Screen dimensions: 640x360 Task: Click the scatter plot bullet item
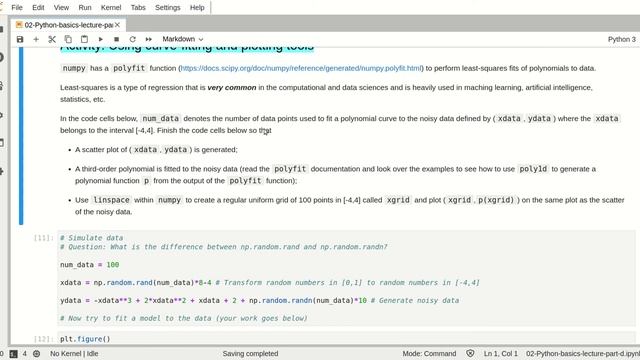click(156, 149)
